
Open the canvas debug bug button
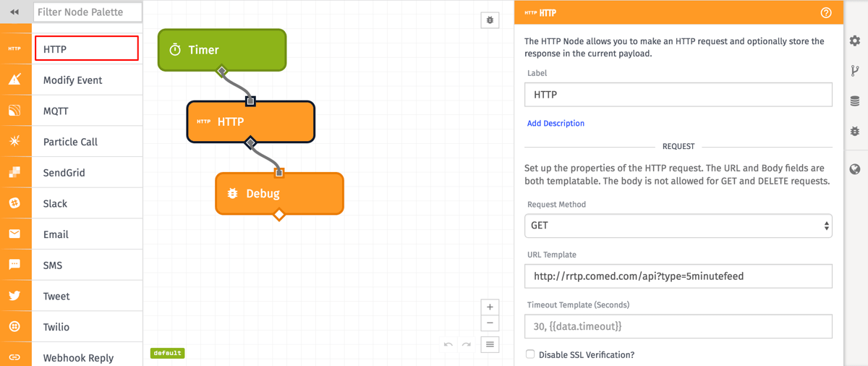click(490, 20)
